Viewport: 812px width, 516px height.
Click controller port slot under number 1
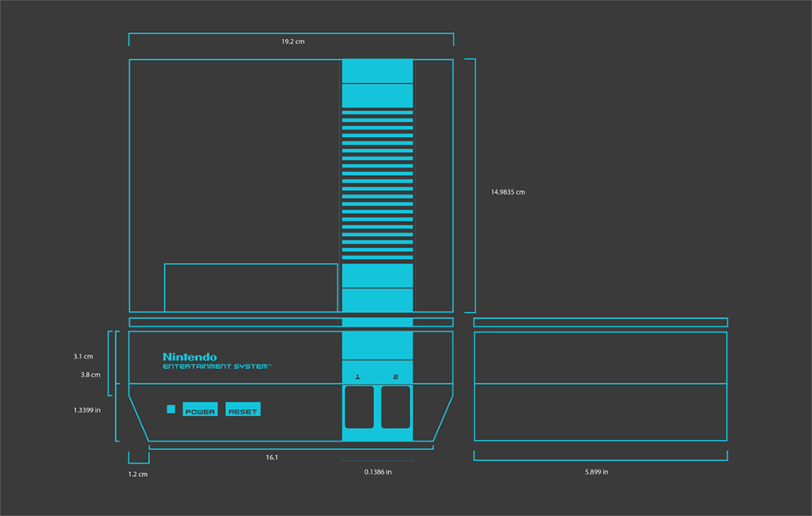359,407
